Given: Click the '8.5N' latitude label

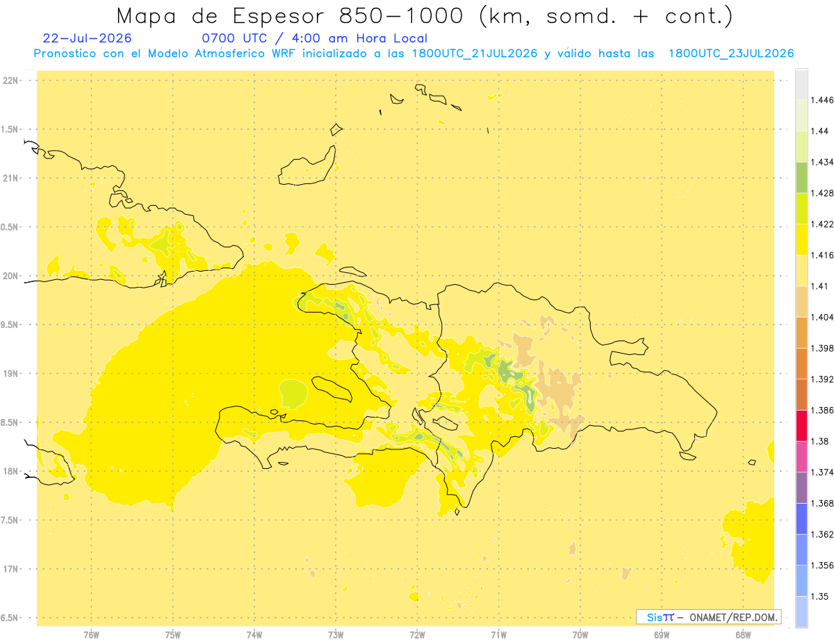Looking at the screenshot, I should point(10,422).
